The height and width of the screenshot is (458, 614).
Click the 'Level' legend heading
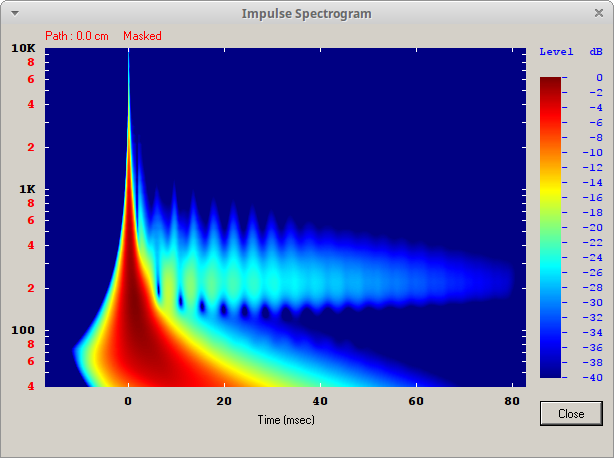click(x=556, y=52)
